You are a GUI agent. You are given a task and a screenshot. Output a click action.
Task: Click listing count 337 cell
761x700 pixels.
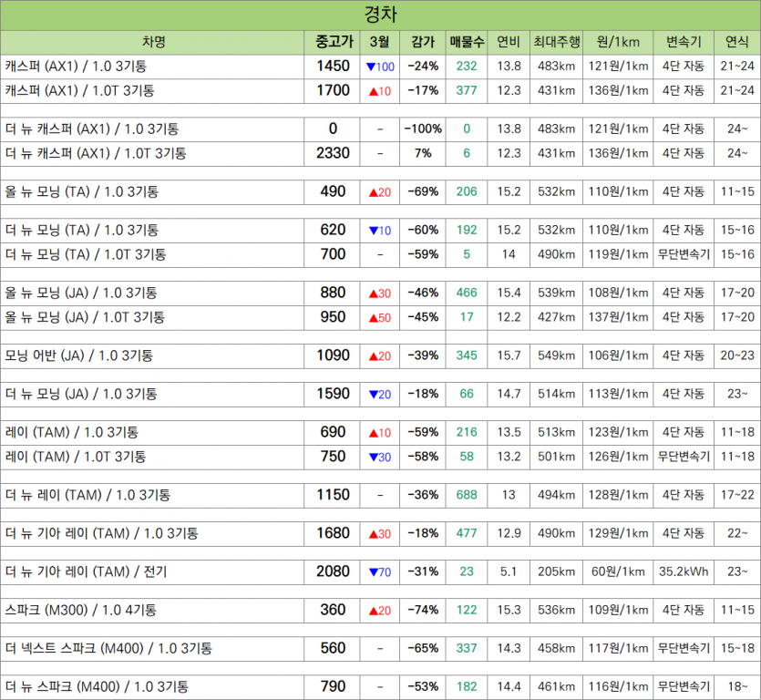467,649
